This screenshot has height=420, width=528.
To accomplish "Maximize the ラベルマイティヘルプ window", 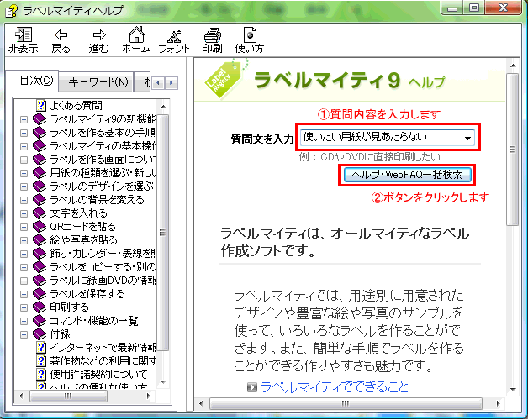I will (474, 8).
